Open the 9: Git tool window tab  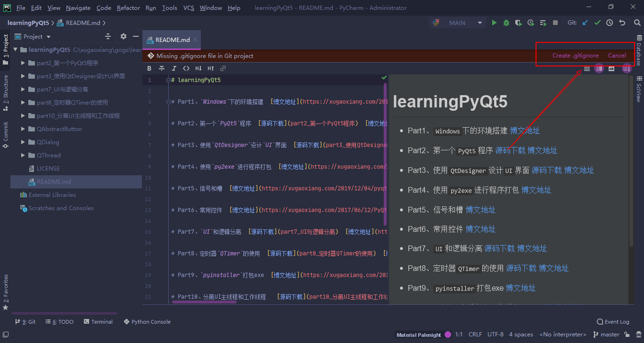25,322
